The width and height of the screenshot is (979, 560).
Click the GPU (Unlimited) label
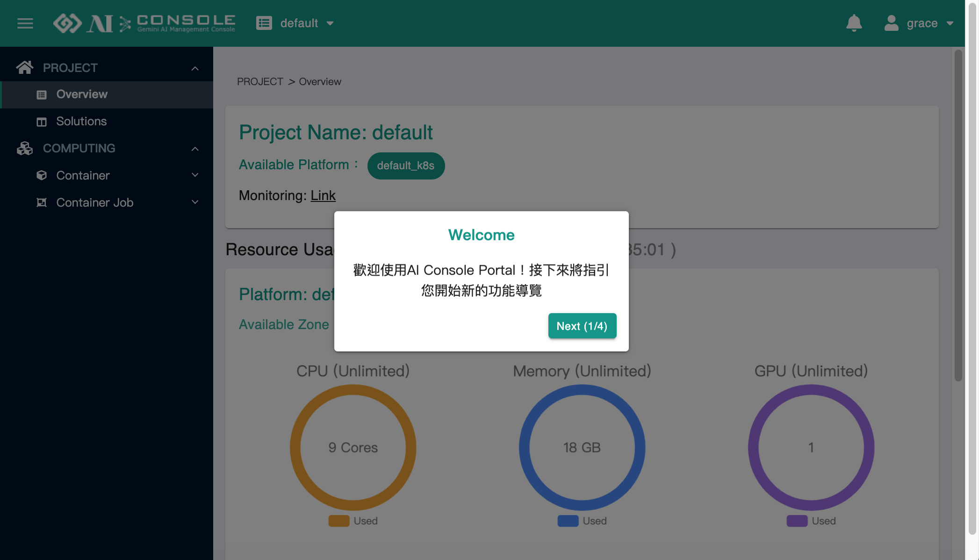coord(811,371)
